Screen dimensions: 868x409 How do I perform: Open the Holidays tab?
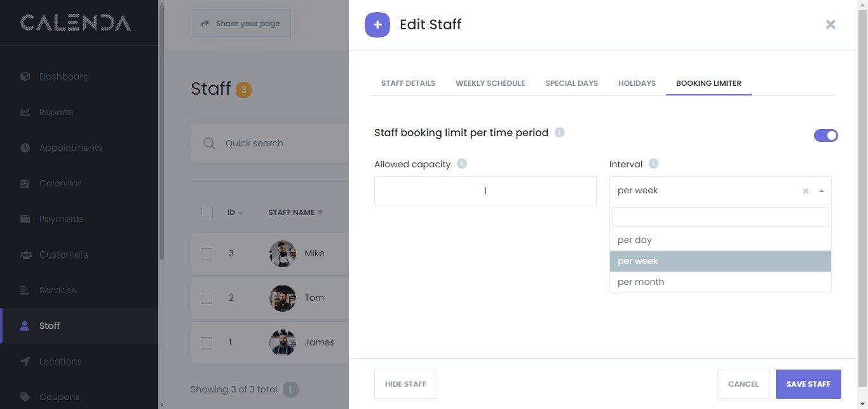tap(637, 83)
